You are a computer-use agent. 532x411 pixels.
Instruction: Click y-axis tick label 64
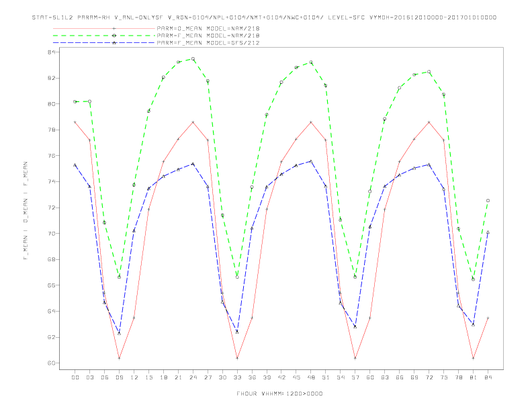pos(52,312)
